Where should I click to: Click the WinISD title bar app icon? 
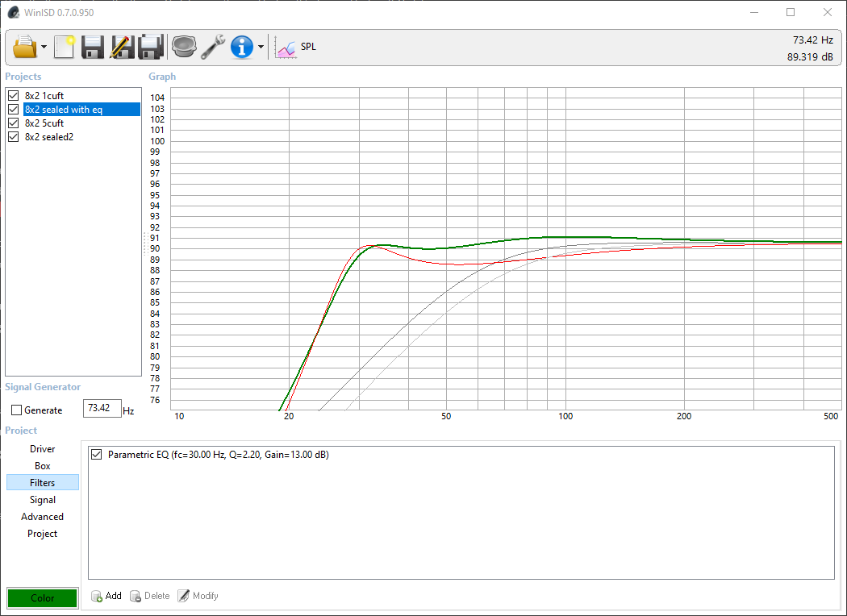click(14, 12)
